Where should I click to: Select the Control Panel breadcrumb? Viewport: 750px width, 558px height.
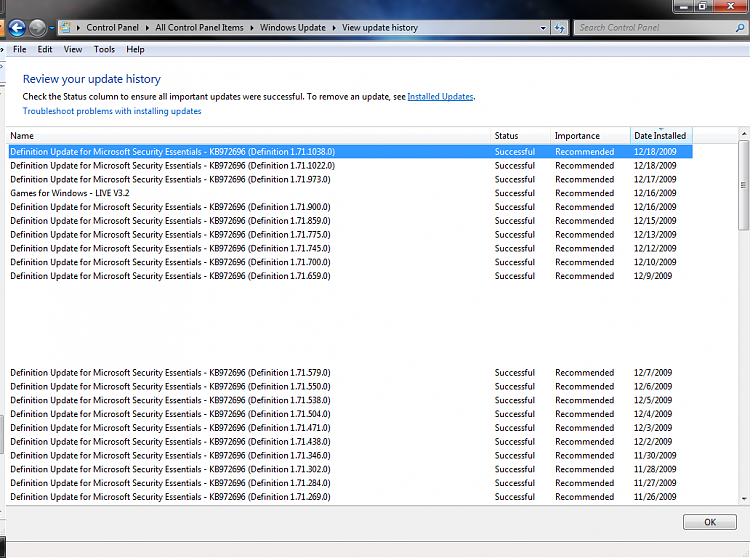112,28
